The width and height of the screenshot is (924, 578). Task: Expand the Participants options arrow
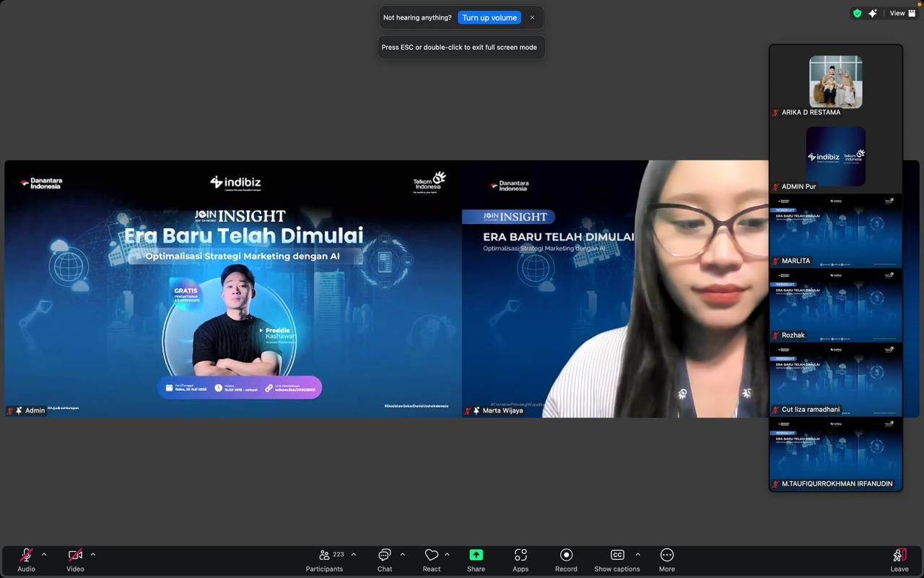[x=353, y=555]
